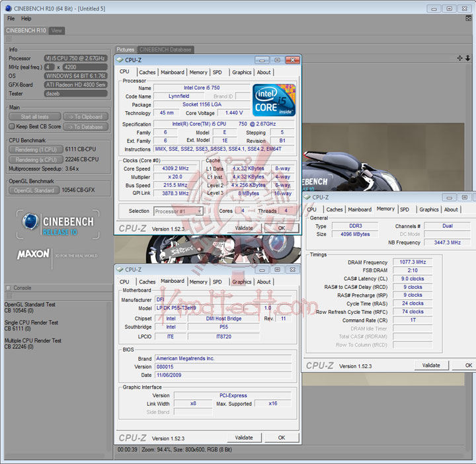The width and height of the screenshot is (476, 464).
Task: Open Graphics tab in Mainboard CPU-Z window
Action: [x=242, y=282]
